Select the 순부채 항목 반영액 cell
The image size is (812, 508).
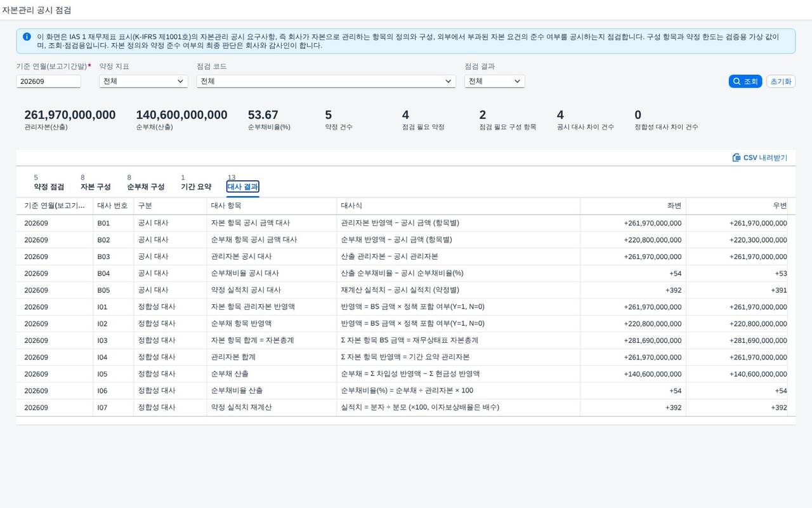[x=272, y=323]
